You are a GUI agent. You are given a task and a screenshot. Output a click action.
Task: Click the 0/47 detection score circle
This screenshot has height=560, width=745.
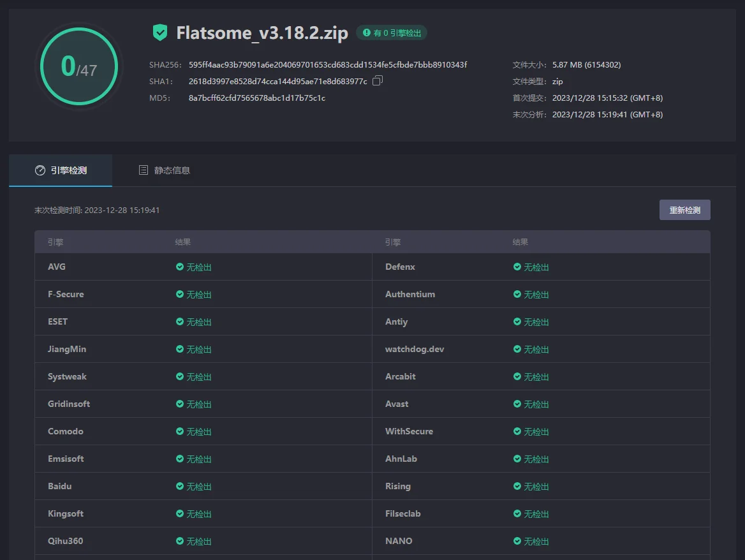[79, 66]
